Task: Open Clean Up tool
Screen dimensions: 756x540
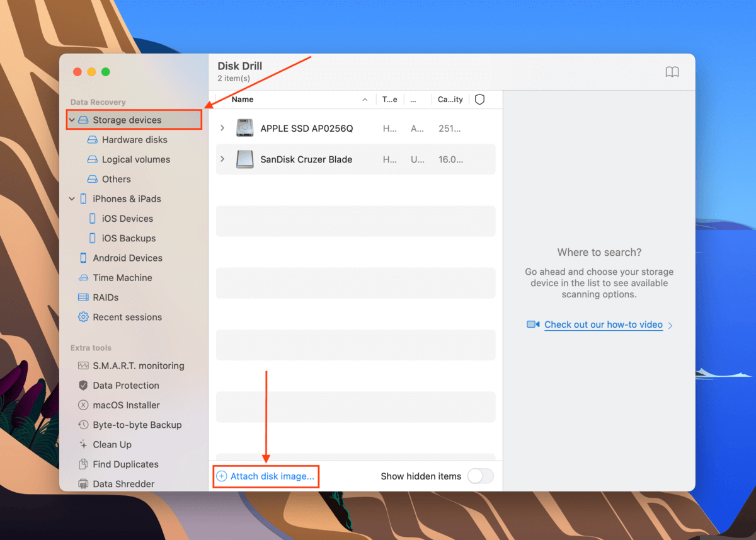Action: pos(112,444)
